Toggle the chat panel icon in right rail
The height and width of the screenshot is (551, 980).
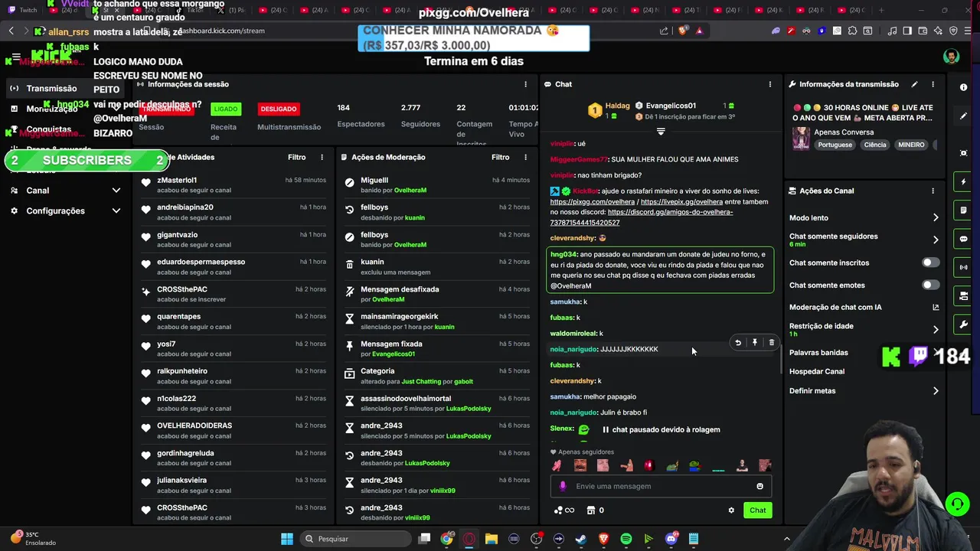pos(963,239)
